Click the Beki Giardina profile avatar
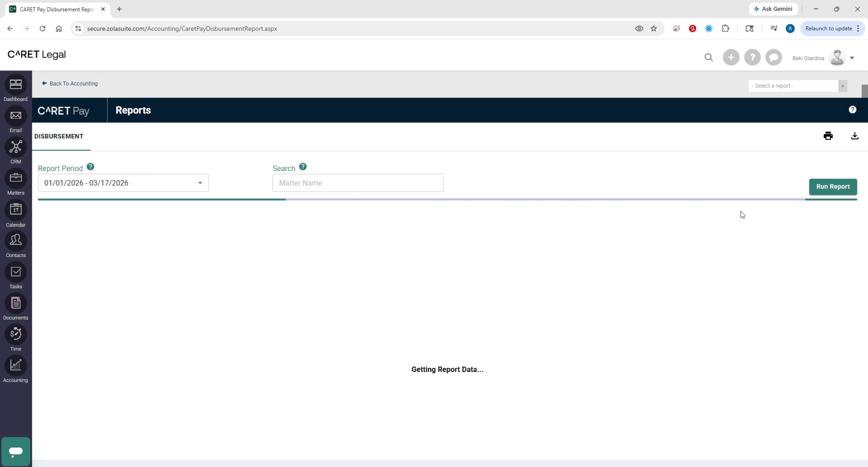 [x=837, y=58]
